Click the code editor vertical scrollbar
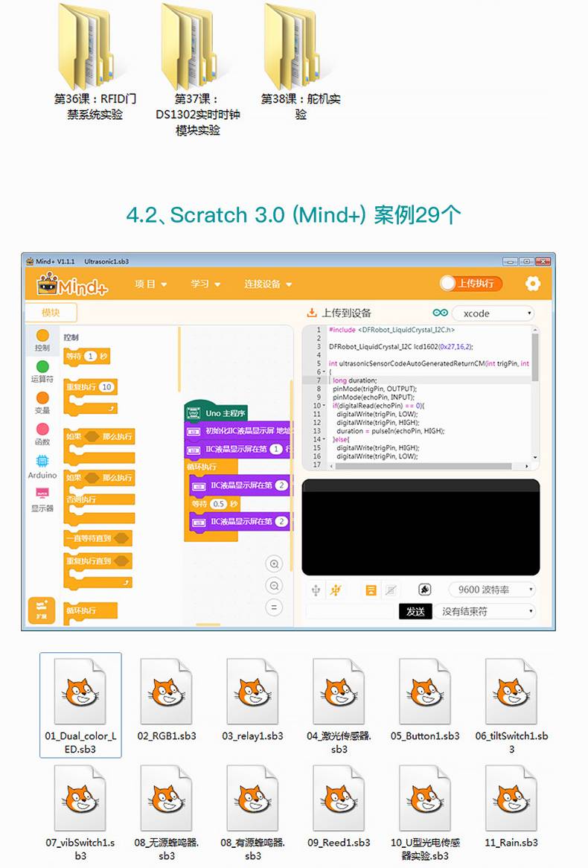 click(x=535, y=357)
